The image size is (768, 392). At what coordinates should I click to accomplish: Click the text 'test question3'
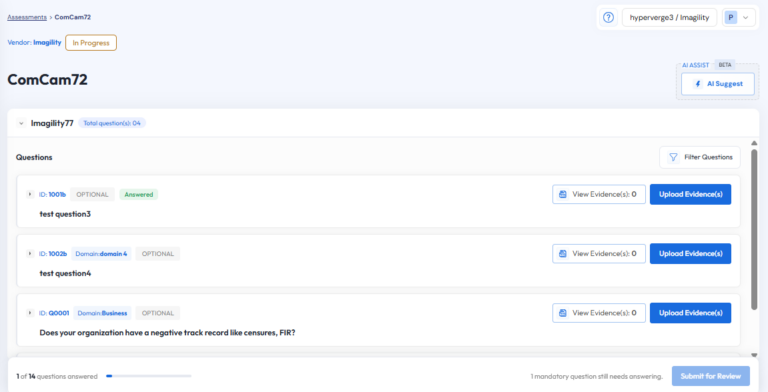[x=65, y=214]
